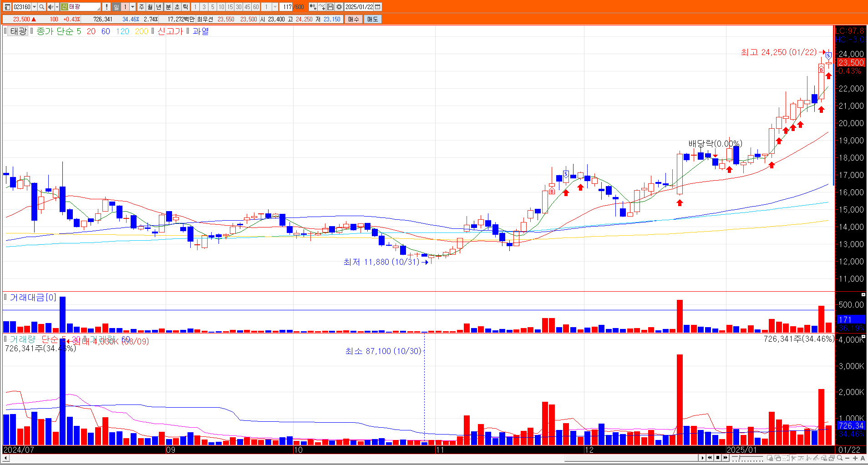Image resolution: width=868 pixels, height=465 pixels.
Task: Stop chart replay
Action: pos(718,458)
